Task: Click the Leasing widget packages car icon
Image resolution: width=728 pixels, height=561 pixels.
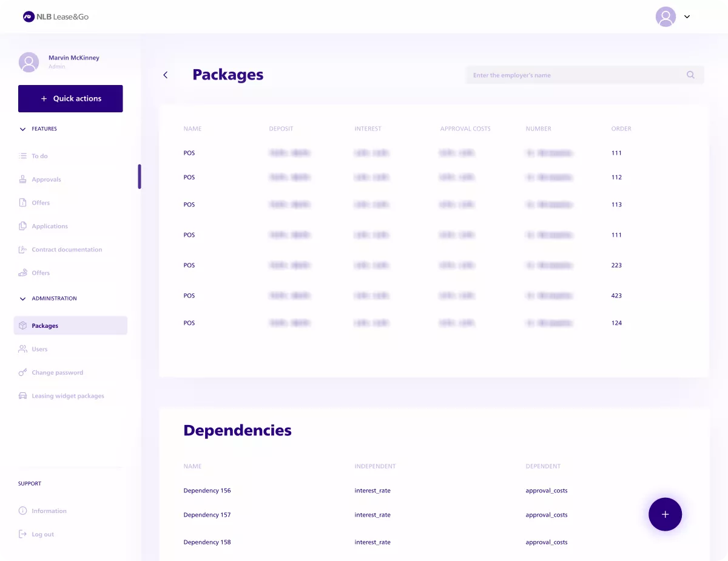Action: click(x=22, y=396)
